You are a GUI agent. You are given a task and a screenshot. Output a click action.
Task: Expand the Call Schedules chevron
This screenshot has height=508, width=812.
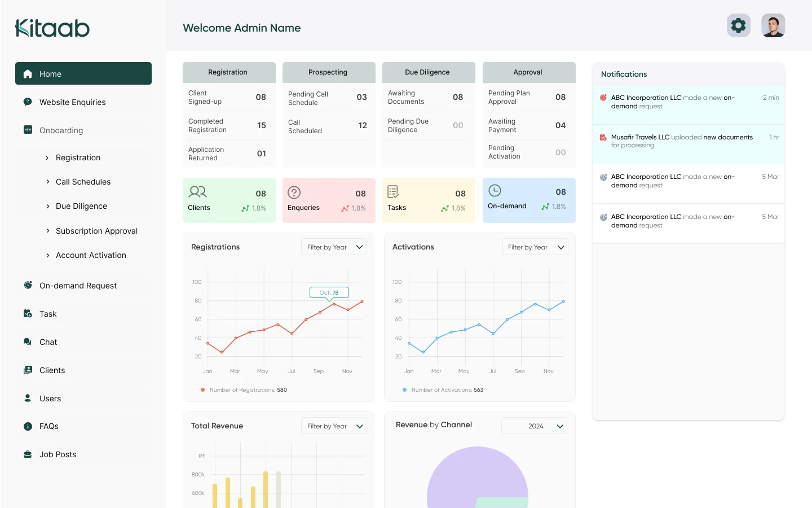[47, 182]
